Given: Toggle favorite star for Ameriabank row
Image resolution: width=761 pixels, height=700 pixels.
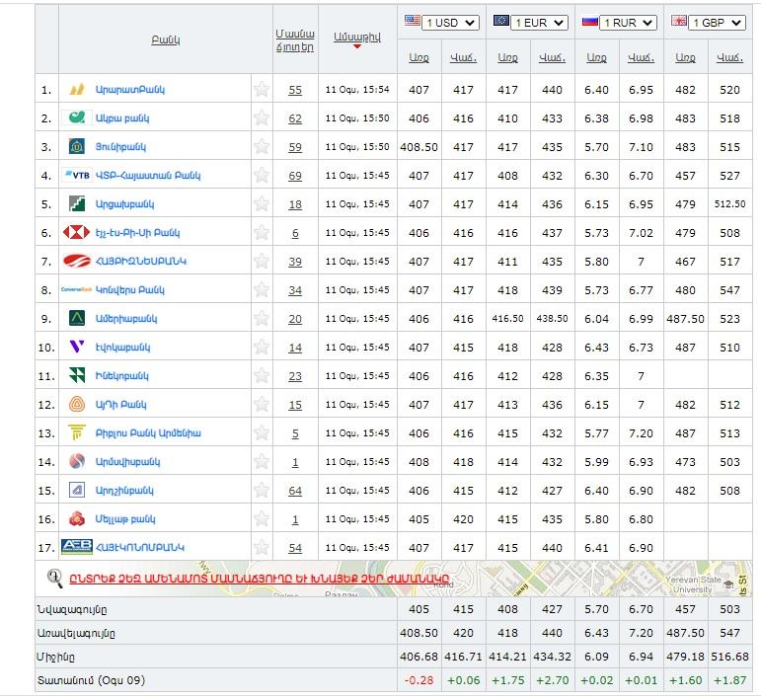Looking at the screenshot, I should pyautogui.click(x=262, y=319).
